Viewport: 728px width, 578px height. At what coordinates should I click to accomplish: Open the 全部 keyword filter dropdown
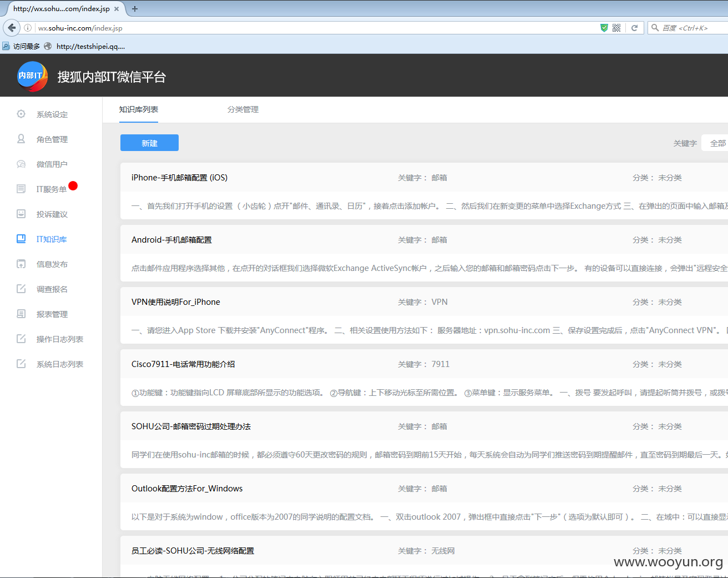pyautogui.click(x=715, y=143)
